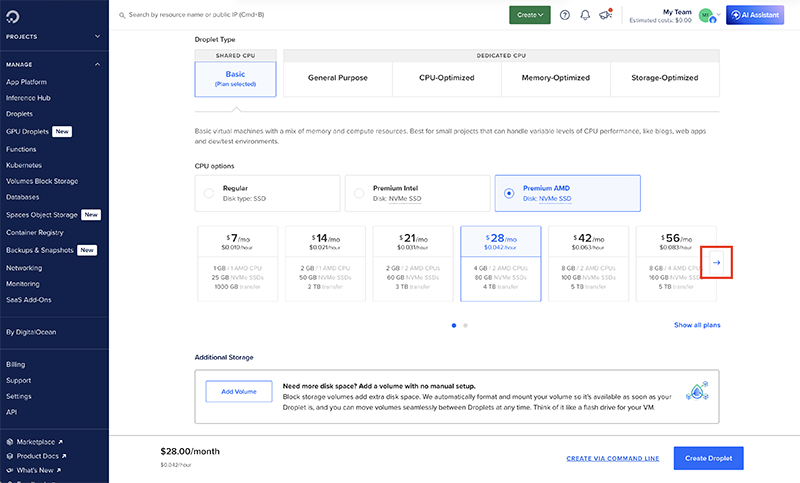This screenshot has width=800, height=483.
Task: Expand the Projects section
Action: pos(97,37)
